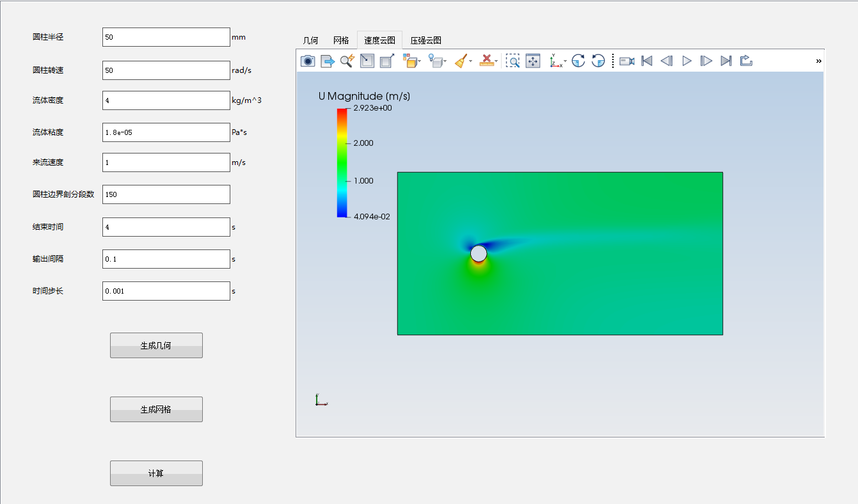Click the "1.000" legend tick label
858x504 pixels.
tap(363, 181)
